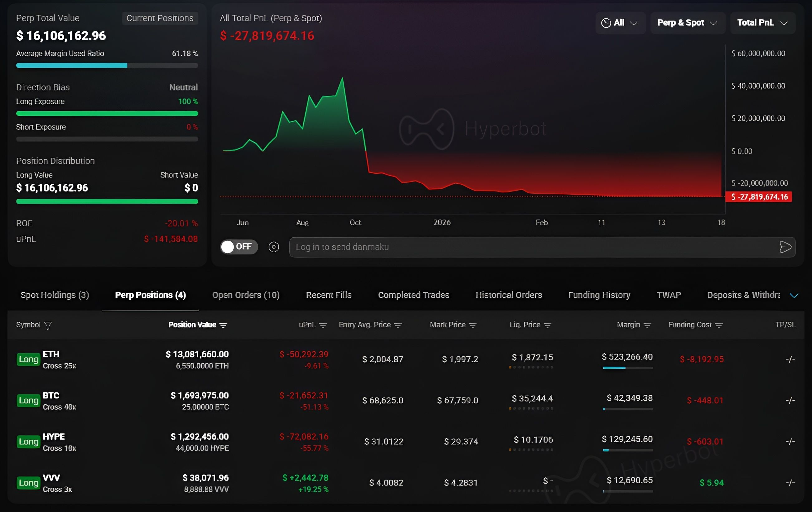This screenshot has width=812, height=512.
Task: Click the Long badge on HYPE row
Action: (28, 442)
